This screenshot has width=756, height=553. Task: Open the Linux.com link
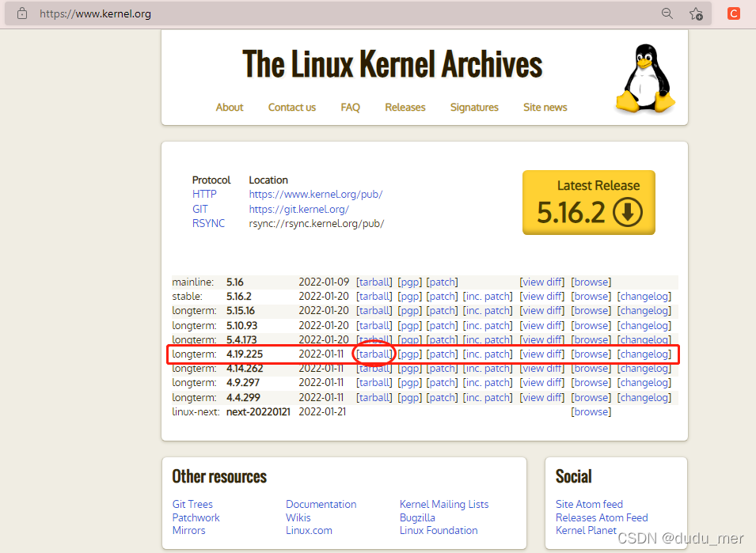coord(309,530)
